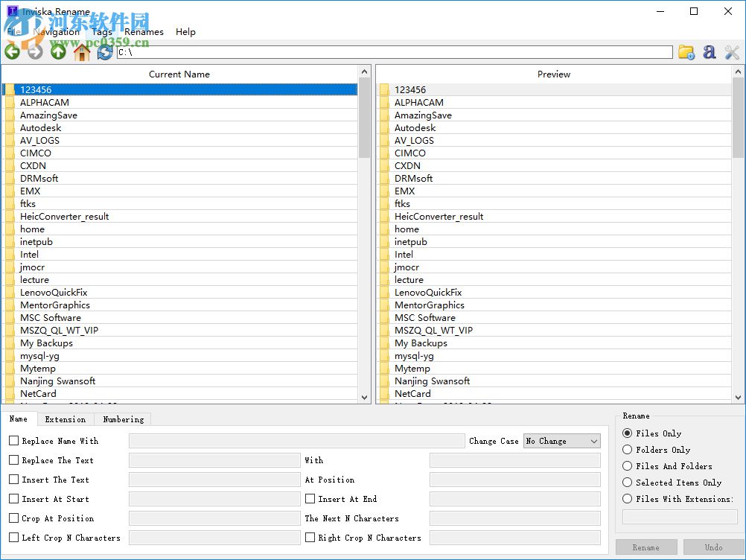746x560 pixels.
Task: Choose Selected Items Only radio option
Action: coord(628,483)
